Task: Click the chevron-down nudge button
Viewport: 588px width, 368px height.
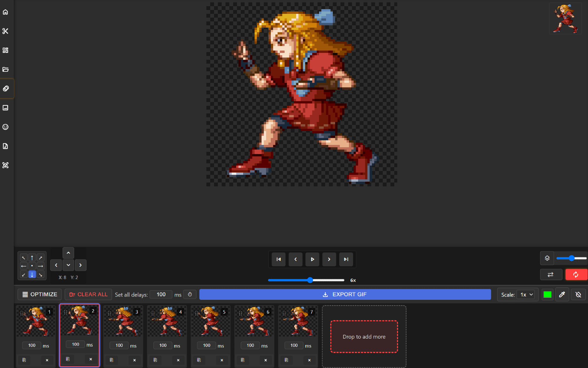Action: 68,265
